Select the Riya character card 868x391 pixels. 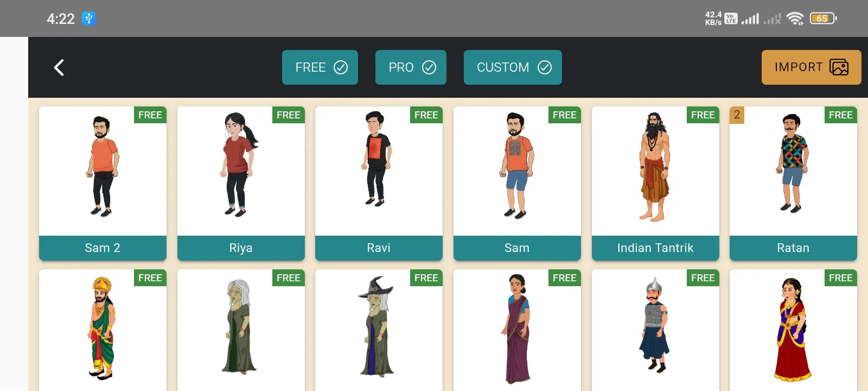[241, 184]
